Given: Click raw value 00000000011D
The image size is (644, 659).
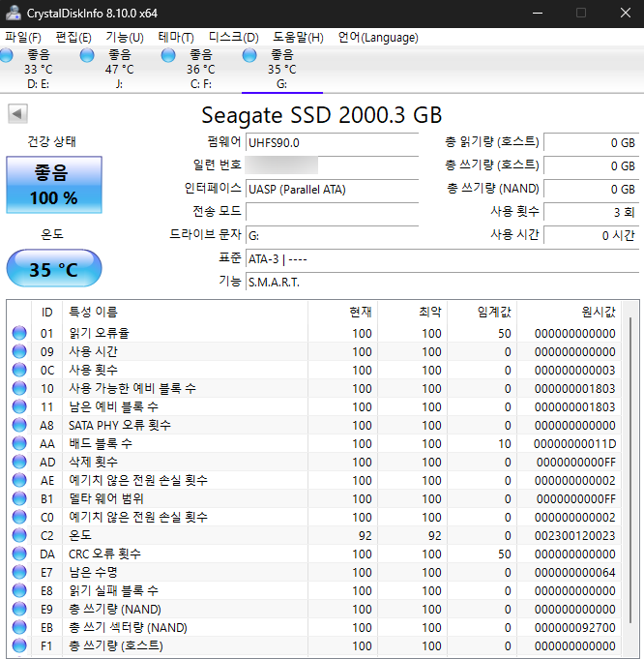Looking at the screenshot, I should coord(574,444).
